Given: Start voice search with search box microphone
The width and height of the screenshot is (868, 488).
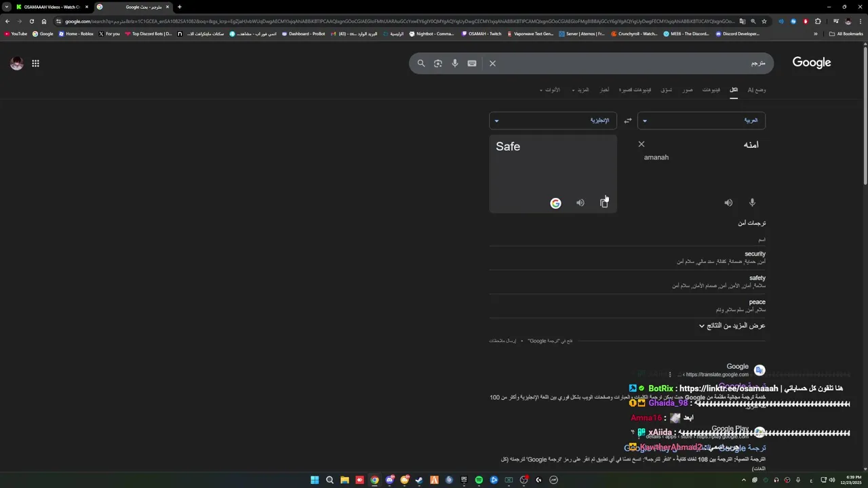Looking at the screenshot, I should [x=455, y=63].
